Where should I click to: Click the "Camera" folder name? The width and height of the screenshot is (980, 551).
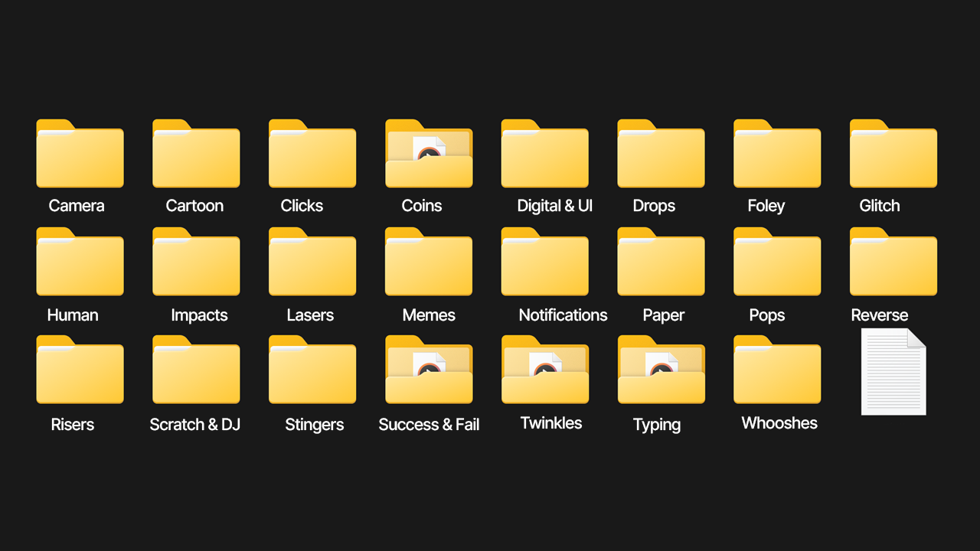tap(77, 206)
